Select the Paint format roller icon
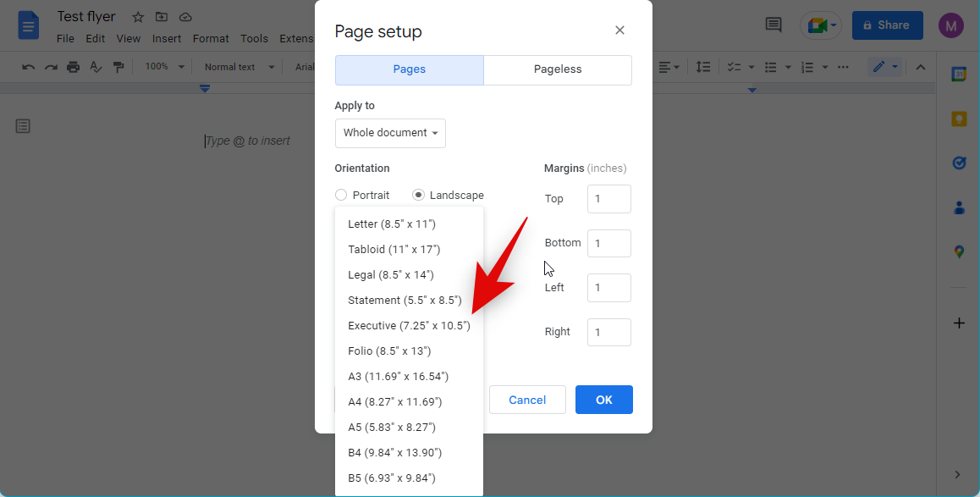Viewport: 980px width, 497px height. [x=118, y=67]
